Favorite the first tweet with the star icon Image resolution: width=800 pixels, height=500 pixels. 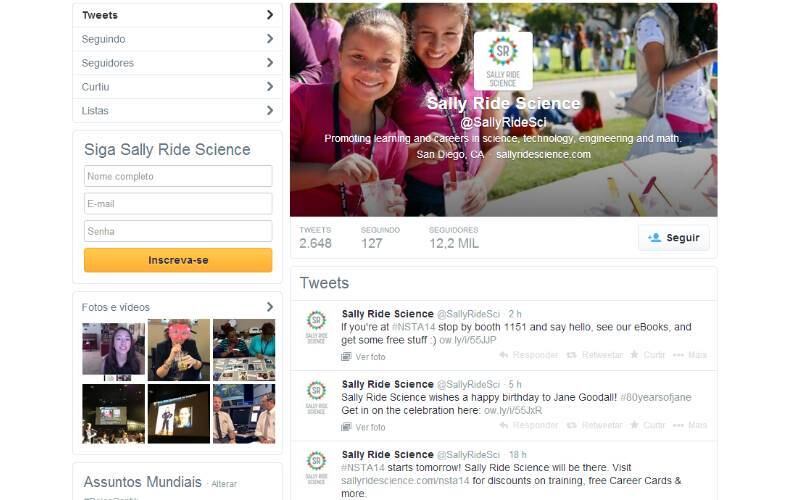pyautogui.click(x=634, y=355)
